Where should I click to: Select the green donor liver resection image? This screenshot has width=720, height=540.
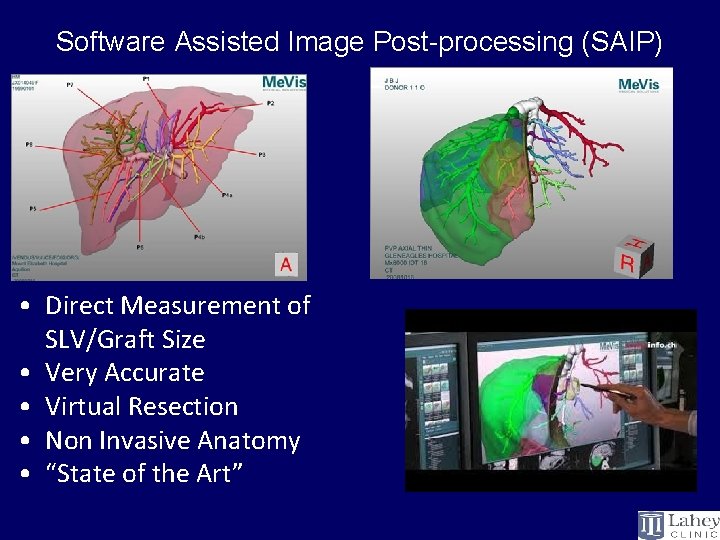pyautogui.click(x=522, y=173)
